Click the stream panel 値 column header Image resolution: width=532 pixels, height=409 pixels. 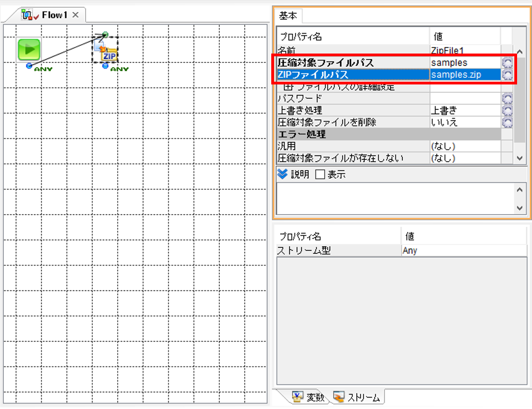click(464, 236)
